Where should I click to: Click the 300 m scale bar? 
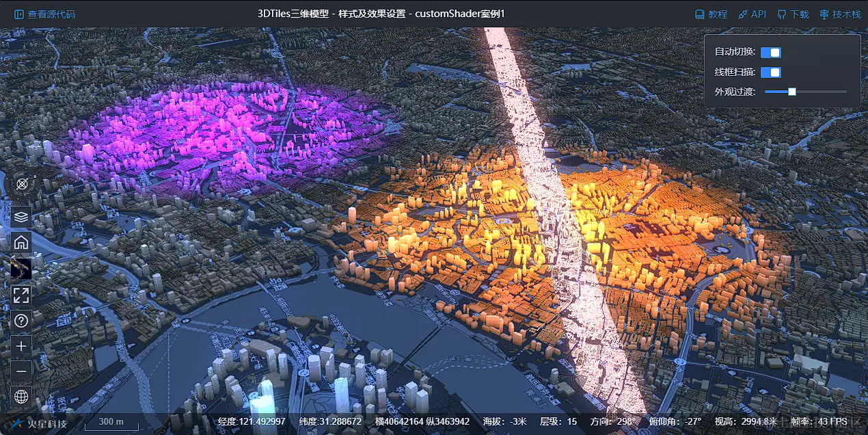click(x=111, y=423)
